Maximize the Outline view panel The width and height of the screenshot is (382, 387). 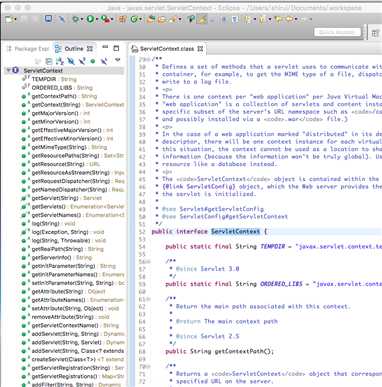pyautogui.click(x=116, y=48)
